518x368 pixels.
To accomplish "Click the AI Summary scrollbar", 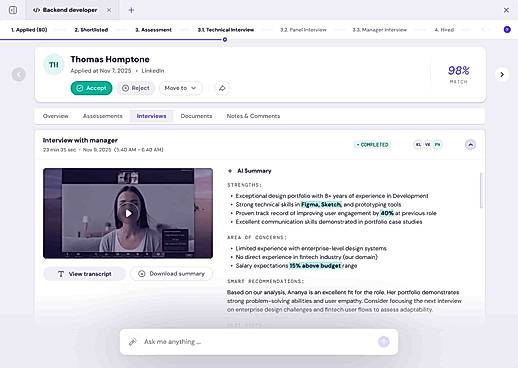I will tap(481, 190).
